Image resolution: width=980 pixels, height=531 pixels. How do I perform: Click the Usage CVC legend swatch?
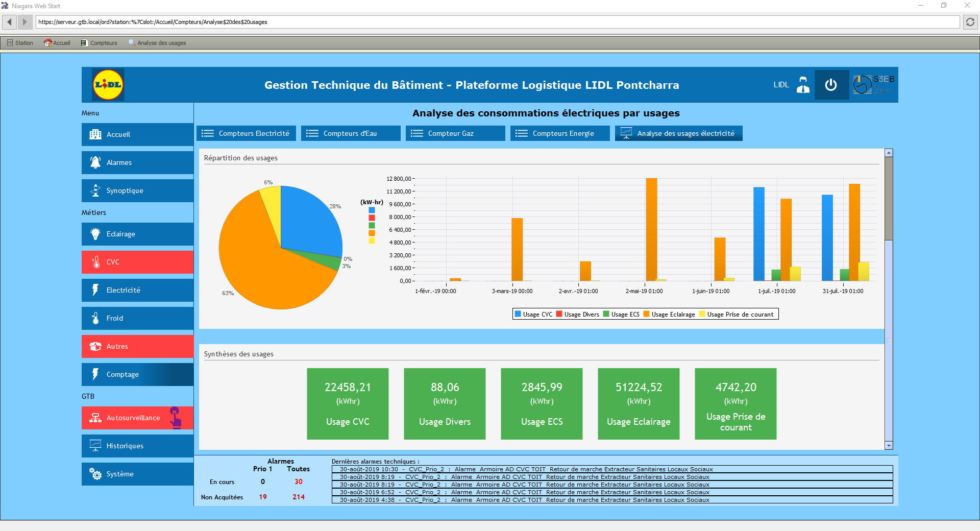[518, 314]
